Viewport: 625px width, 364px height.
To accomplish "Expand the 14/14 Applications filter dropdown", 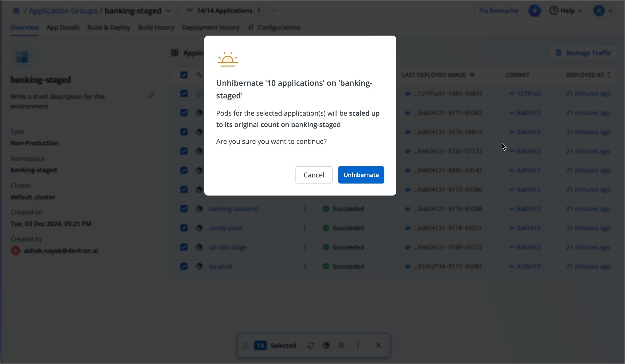I will click(274, 11).
